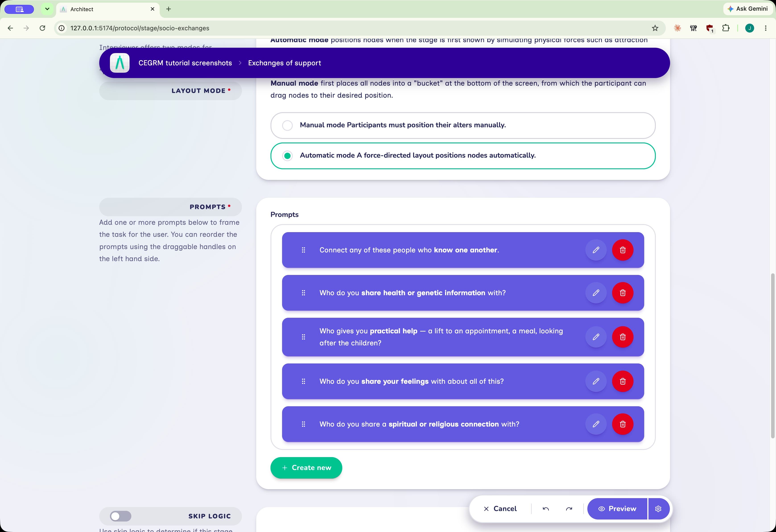Click drag handle of 'know one another' prompt
This screenshot has height=532, width=776.
303,250
